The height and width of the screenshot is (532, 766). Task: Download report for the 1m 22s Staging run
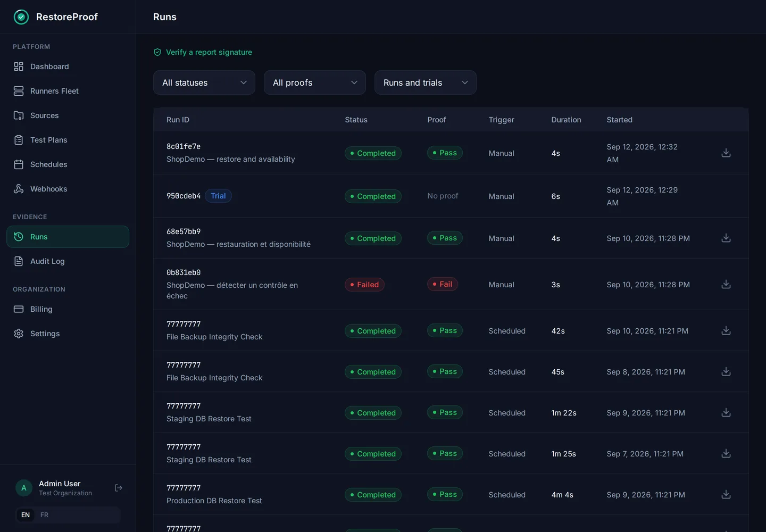[726, 413]
